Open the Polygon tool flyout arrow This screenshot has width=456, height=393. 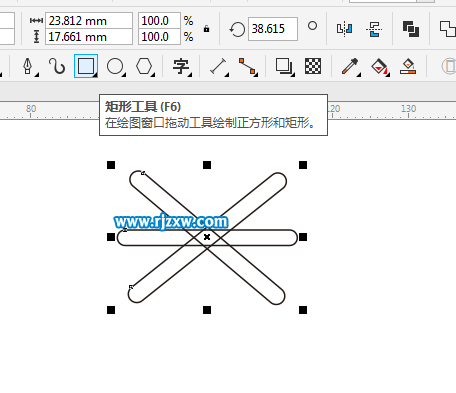(153, 75)
